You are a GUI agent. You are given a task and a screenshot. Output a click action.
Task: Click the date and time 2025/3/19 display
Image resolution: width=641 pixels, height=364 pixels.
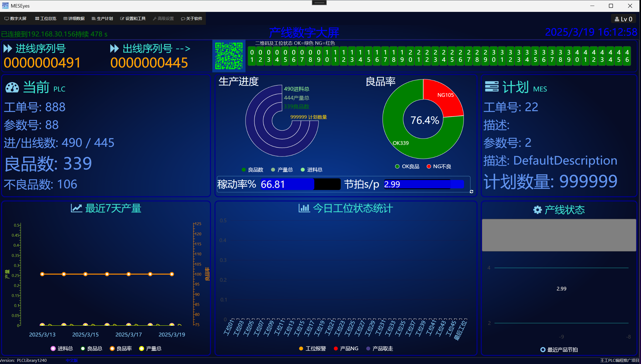pos(591,32)
